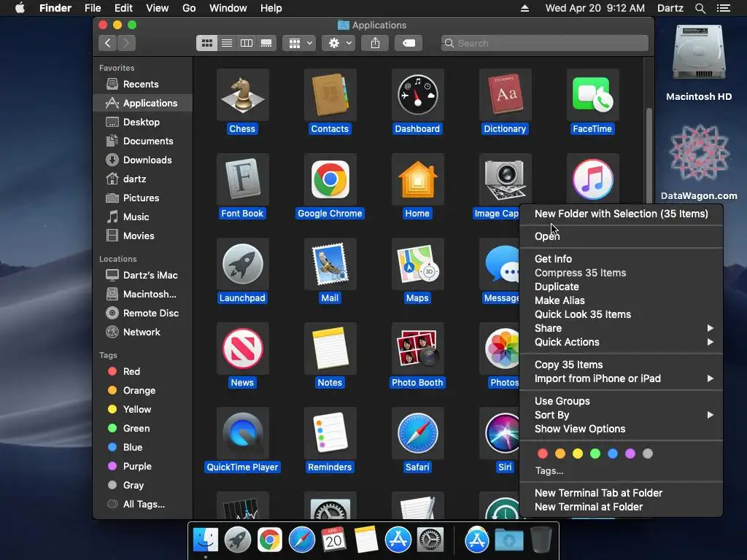
Task: Switch to column view
Action: pyautogui.click(x=247, y=43)
